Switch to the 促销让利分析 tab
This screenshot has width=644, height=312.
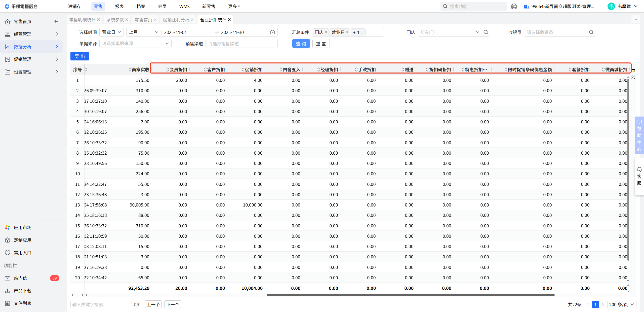pyautogui.click(x=176, y=20)
